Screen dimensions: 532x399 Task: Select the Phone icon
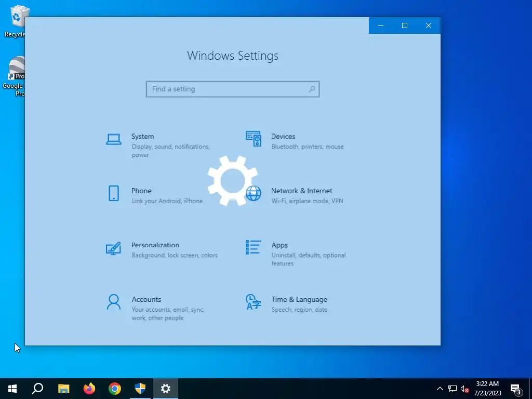click(x=114, y=193)
